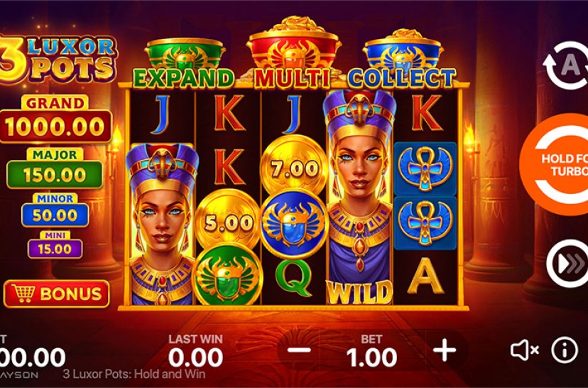Open the Bonus buy shop
Screen dimensions: 588x388
click(57, 293)
